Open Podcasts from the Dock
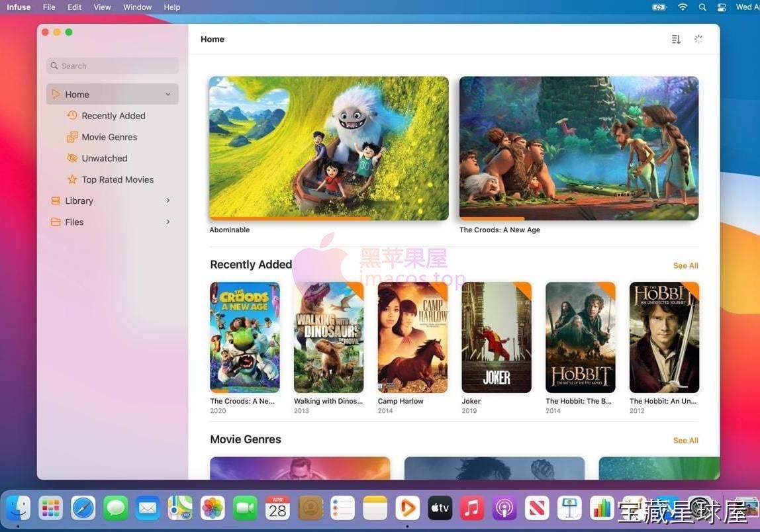 [x=504, y=508]
